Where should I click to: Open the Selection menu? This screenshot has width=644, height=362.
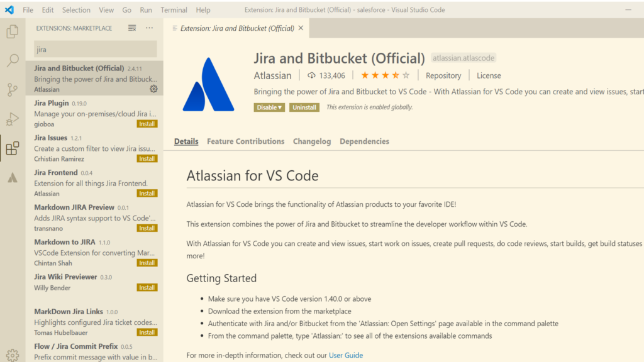[76, 10]
